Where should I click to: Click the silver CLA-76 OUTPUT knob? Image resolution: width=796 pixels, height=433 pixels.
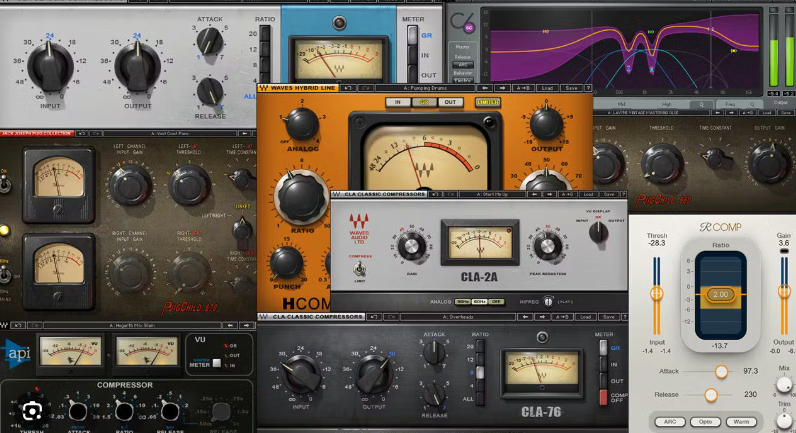coord(138,66)
